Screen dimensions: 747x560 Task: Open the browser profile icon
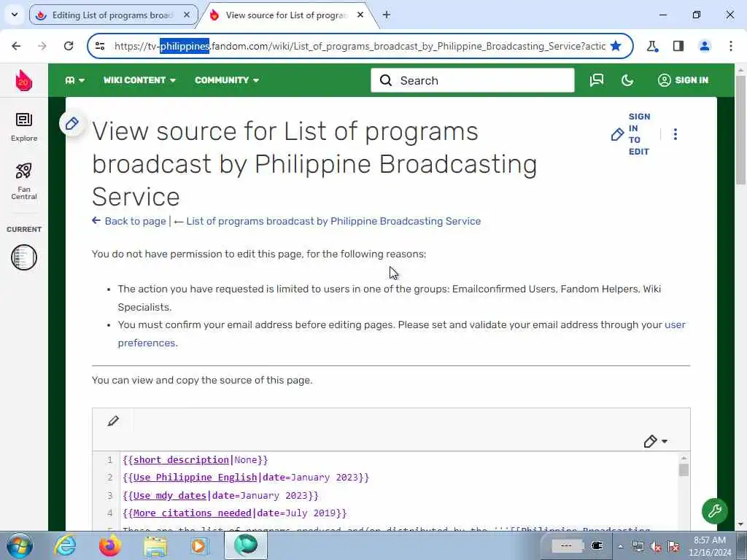[x=704, y=46]
